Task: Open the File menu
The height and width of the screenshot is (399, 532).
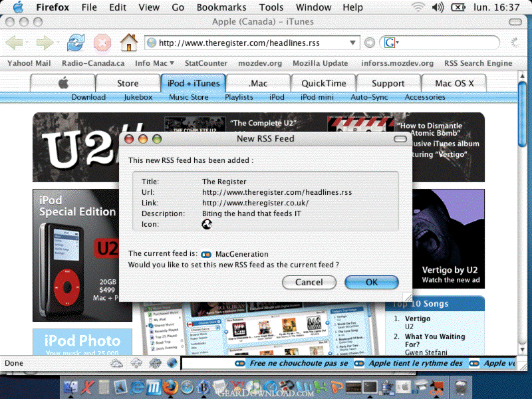Action: point(89,7)
